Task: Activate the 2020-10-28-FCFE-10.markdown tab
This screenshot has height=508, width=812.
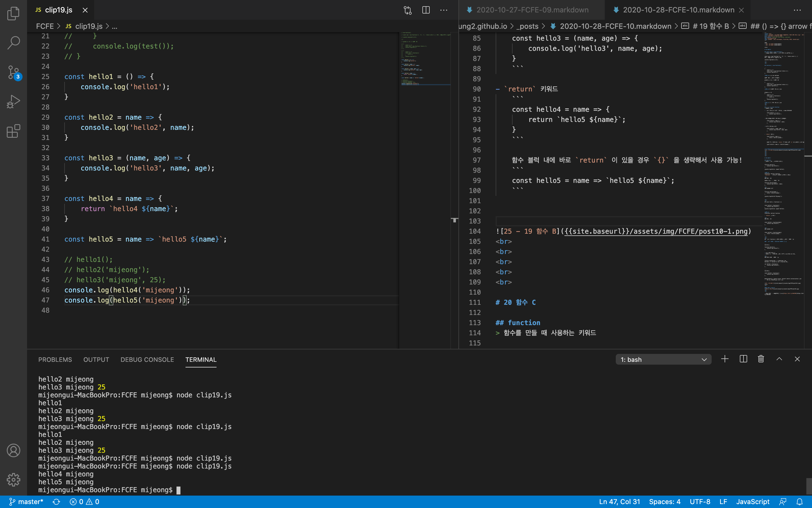Action: pos(678,10)
